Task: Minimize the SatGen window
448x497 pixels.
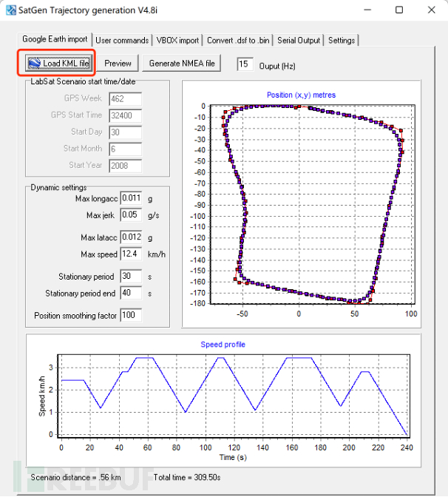Action: pyautogui.click(x=367, y=10)
